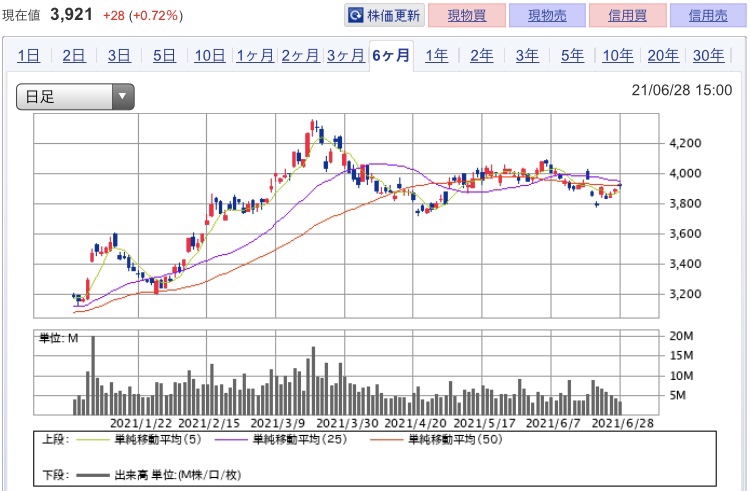Select the 10日 period tab
The image size is (750, 491).
[x=210, y=55]
